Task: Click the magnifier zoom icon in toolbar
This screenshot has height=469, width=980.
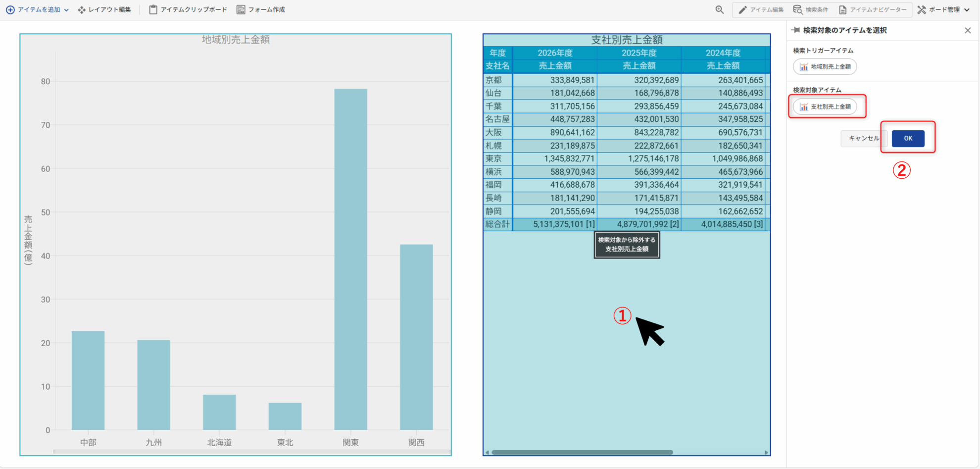Action: tap(719, 9)
